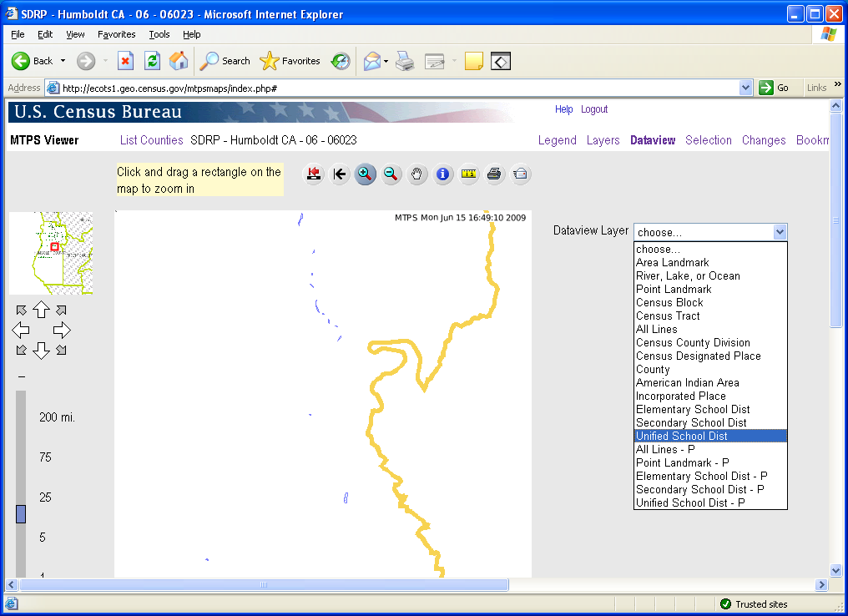Click the blue info identify tool
Image resolution: width=848 pixels, height=616 pixels.
443,174
